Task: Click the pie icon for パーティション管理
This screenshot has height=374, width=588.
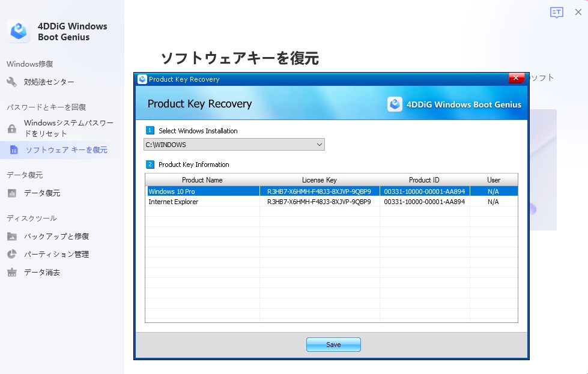Action: coord(12,254)
